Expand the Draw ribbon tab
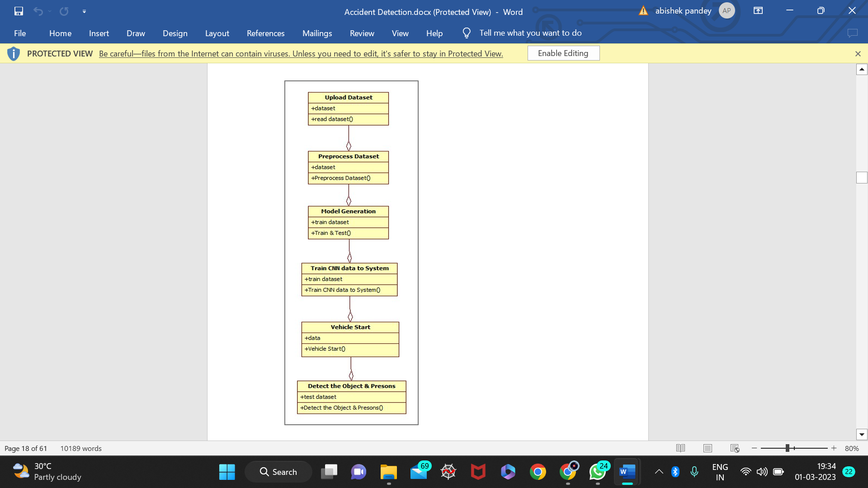868x488 pixels. point(136,33)
